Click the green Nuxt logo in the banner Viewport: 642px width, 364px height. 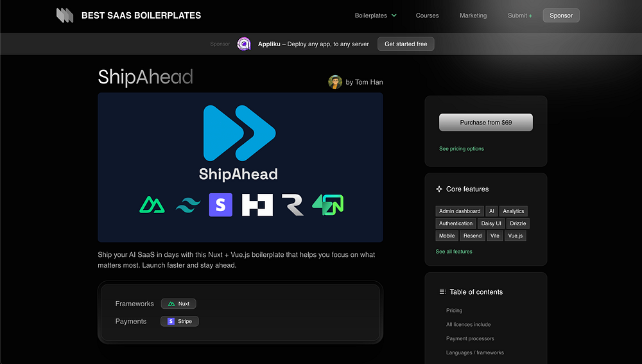click(x=152, y=205)
